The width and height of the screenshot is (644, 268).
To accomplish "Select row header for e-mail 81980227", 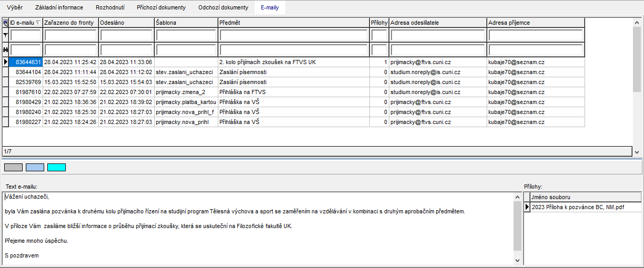I will [6, 122].
